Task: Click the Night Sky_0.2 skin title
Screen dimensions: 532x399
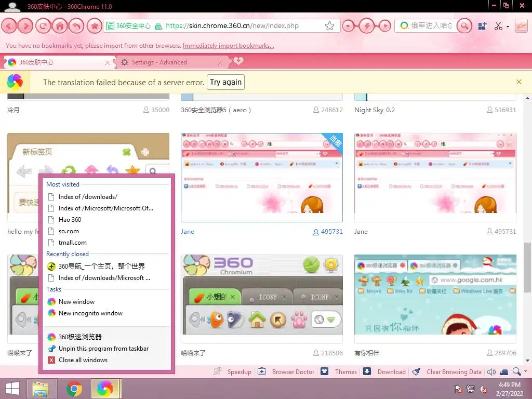Action: (x=375, y=110)
